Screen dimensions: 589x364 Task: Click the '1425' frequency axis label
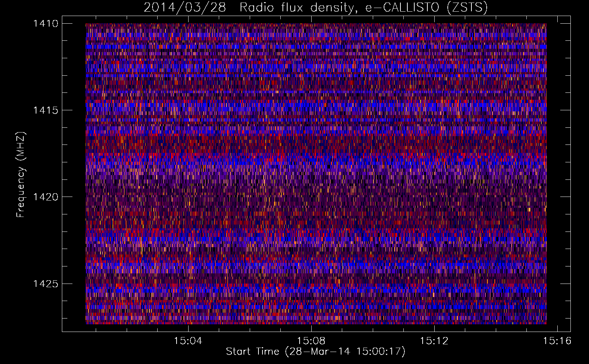[46, 284]
